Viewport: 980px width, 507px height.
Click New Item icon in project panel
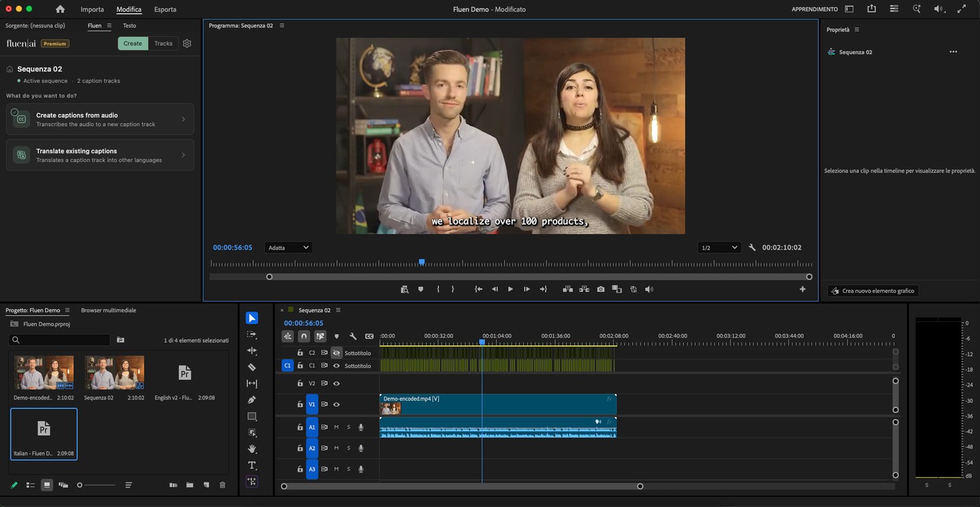[206, 485]
